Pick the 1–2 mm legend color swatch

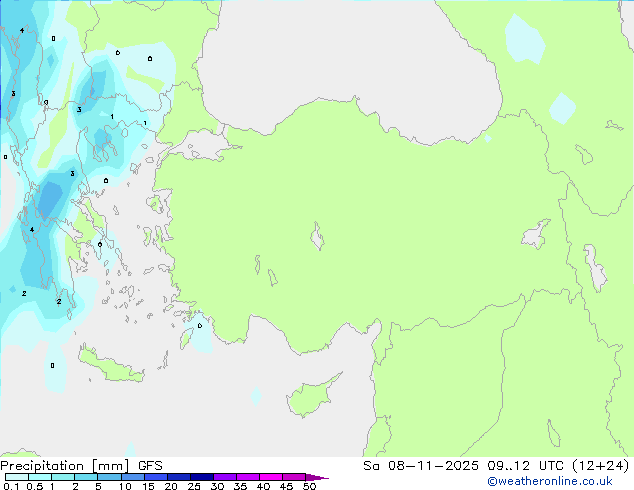pos(63,477)
